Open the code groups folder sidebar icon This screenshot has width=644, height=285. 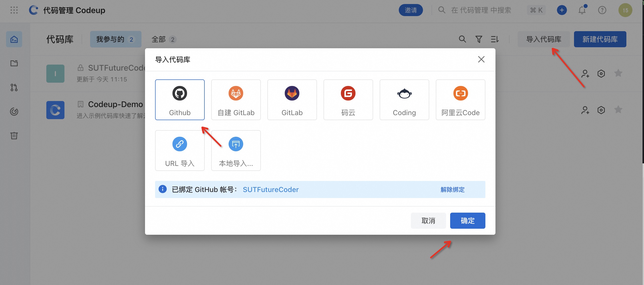[14, 63]
